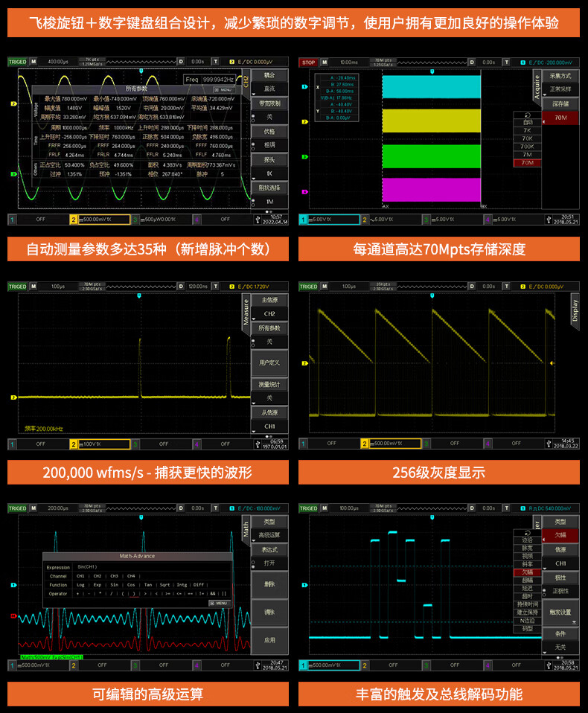Viewport: 588px width, 713px height.
Task: Click the magenta channel 4 ground marker
Action: 304,191
